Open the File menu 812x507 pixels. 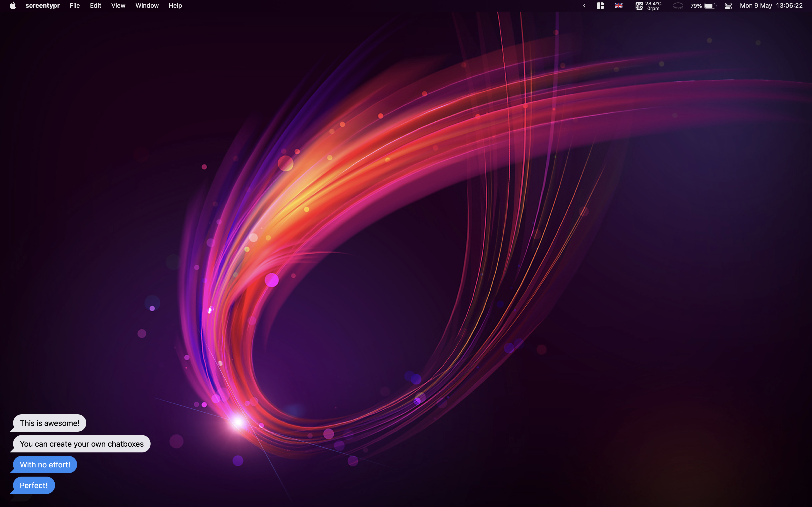click(74, 6)
